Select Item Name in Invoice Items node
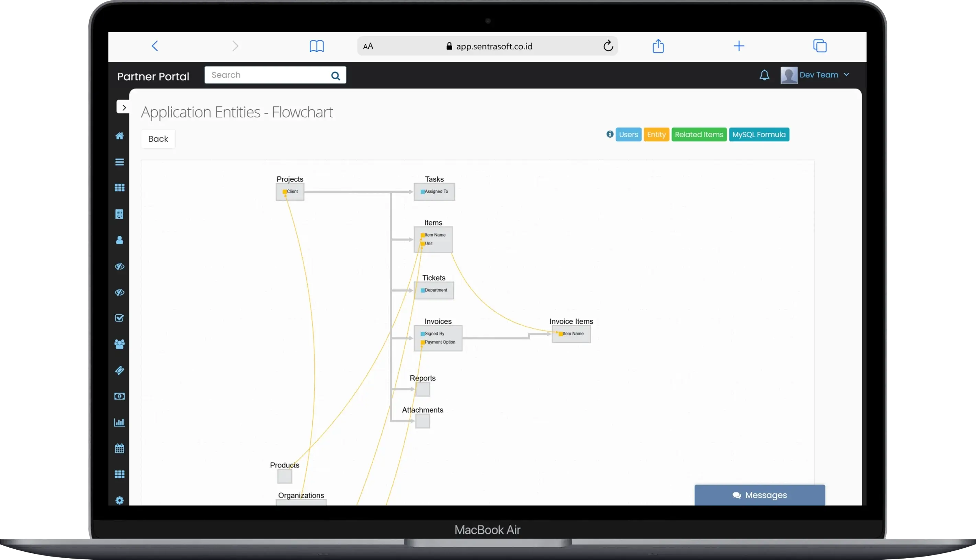This screenshot has width=976, height=560. pos(571,334)
